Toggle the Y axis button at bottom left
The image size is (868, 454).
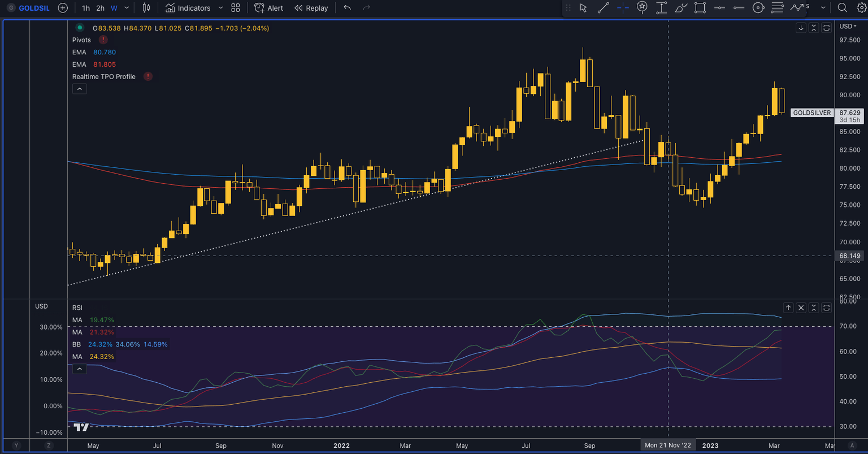(16, 446)
